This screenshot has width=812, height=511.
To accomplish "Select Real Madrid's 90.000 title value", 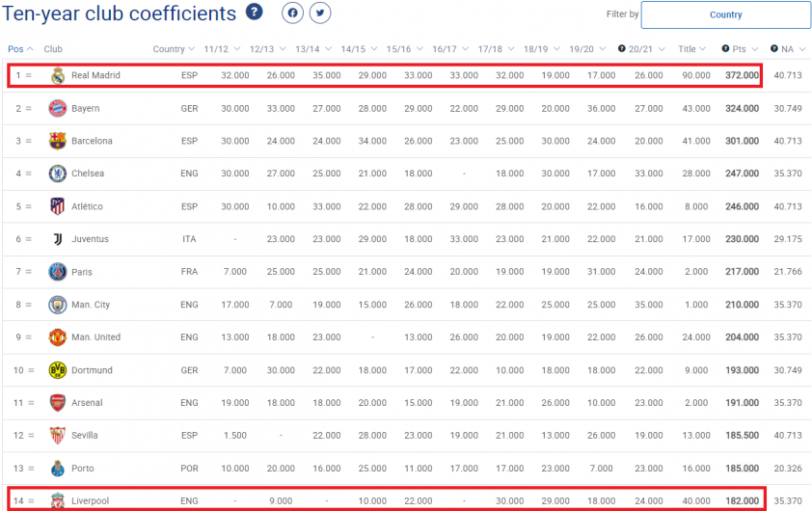I will (x=696, y=75).
